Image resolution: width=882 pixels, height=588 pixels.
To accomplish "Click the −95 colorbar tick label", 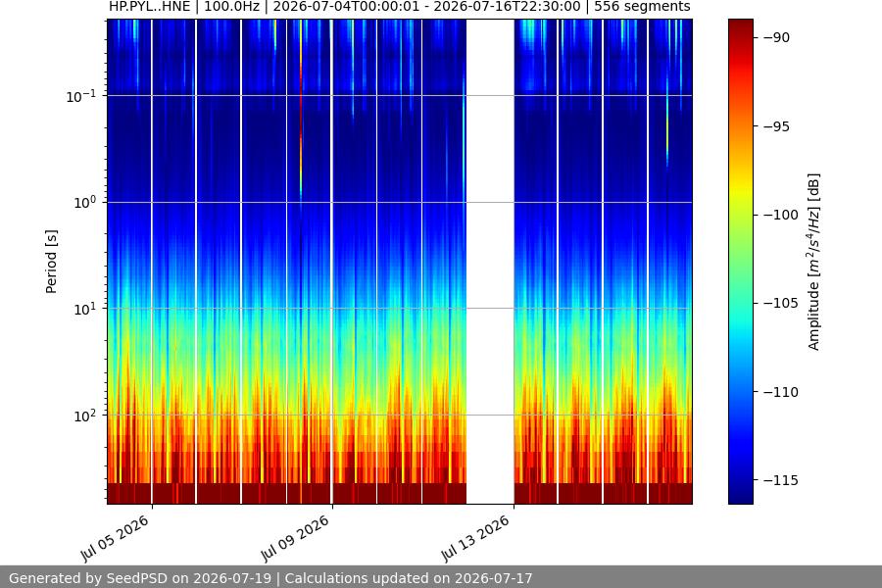I will [x=776, y=126].
